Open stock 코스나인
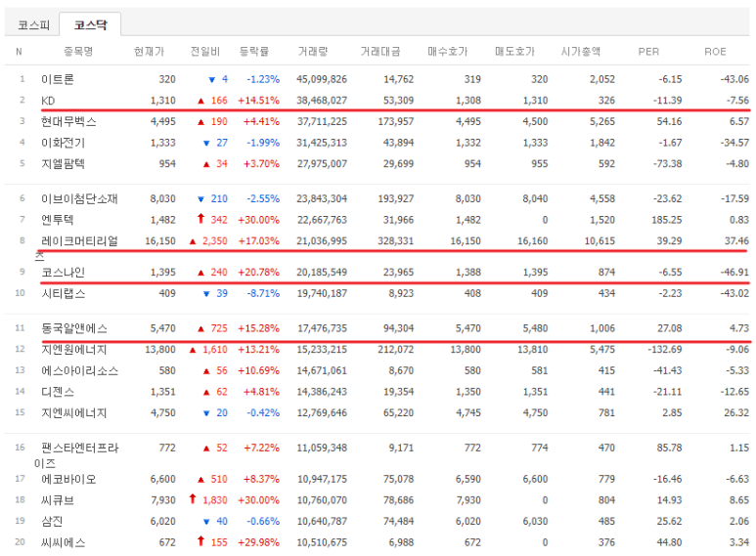The width and height of the screenshot is (756, 556). click(64, 273)
